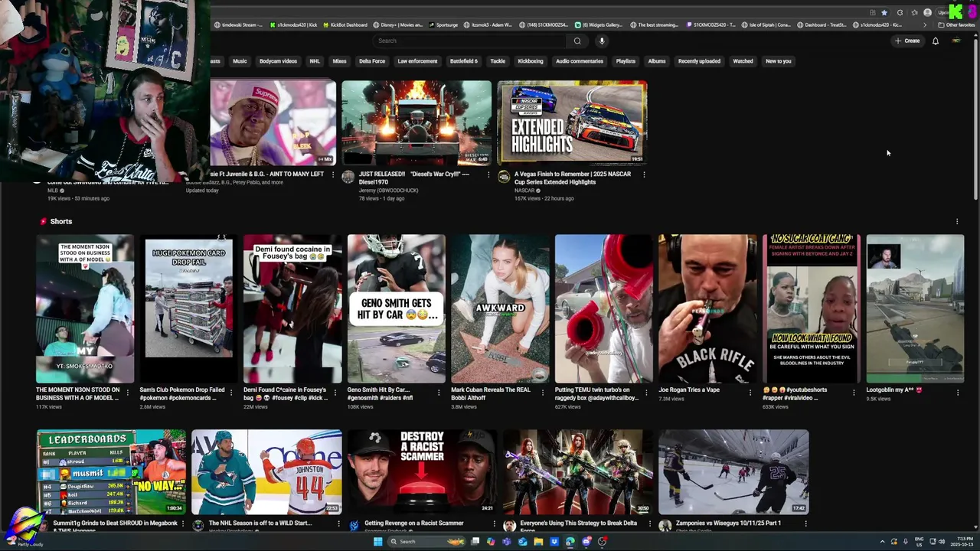The width and height of the screenshot is (980, 551).
Task: Select the Recently uploaded chip
Action: pyautogui.click(x=699, y=61)
